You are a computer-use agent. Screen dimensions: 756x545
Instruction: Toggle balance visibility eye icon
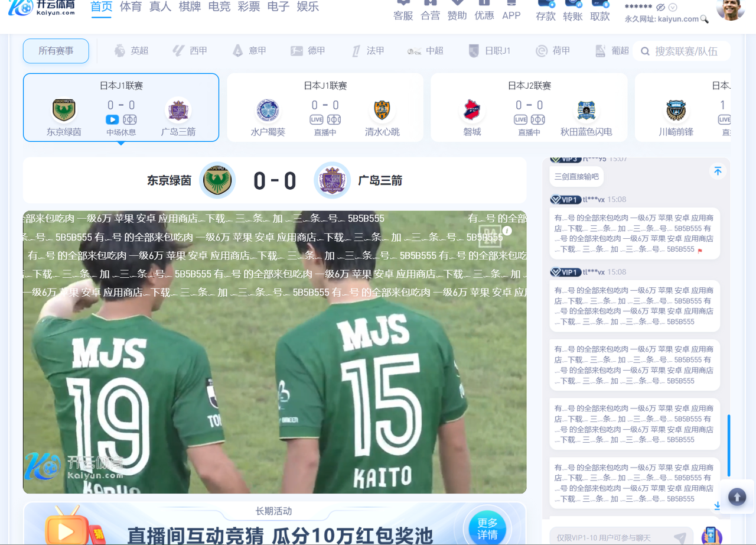pyautogui.click(x=661, y=7)
